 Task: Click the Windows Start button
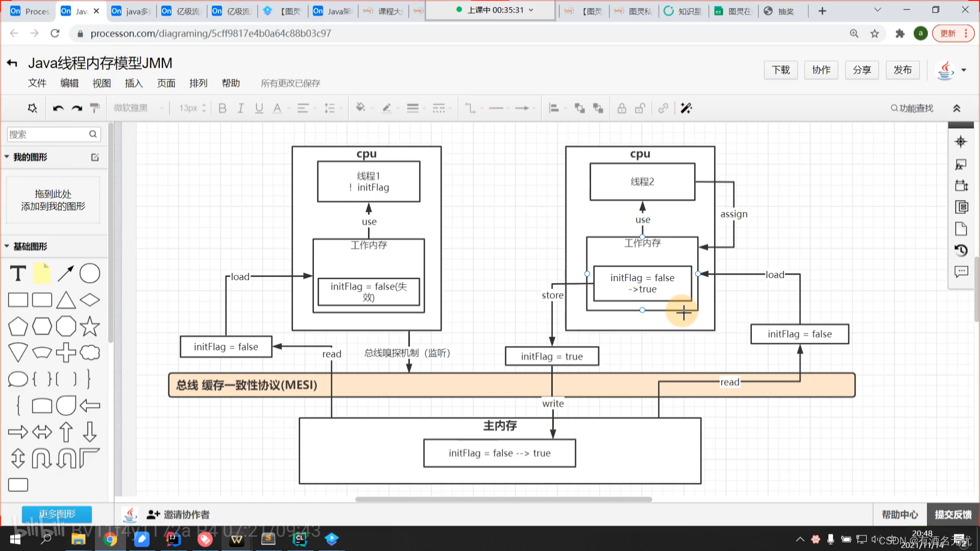click(15, 539)
